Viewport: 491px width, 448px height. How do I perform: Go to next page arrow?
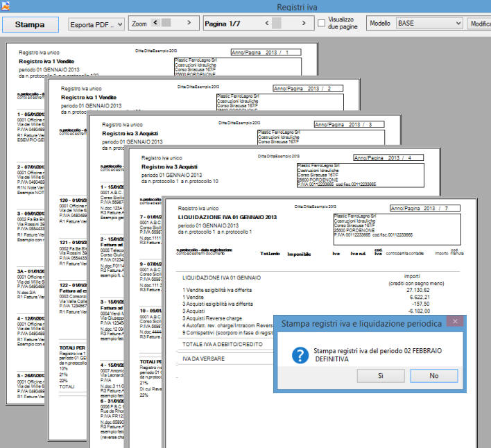click(x=304, y=23)
